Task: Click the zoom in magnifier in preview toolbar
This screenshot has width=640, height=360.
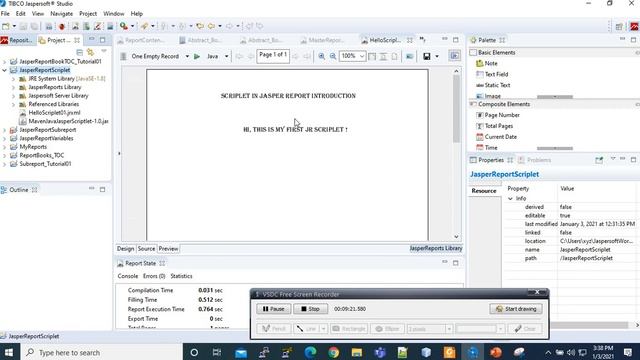Action: pos(322,56)
